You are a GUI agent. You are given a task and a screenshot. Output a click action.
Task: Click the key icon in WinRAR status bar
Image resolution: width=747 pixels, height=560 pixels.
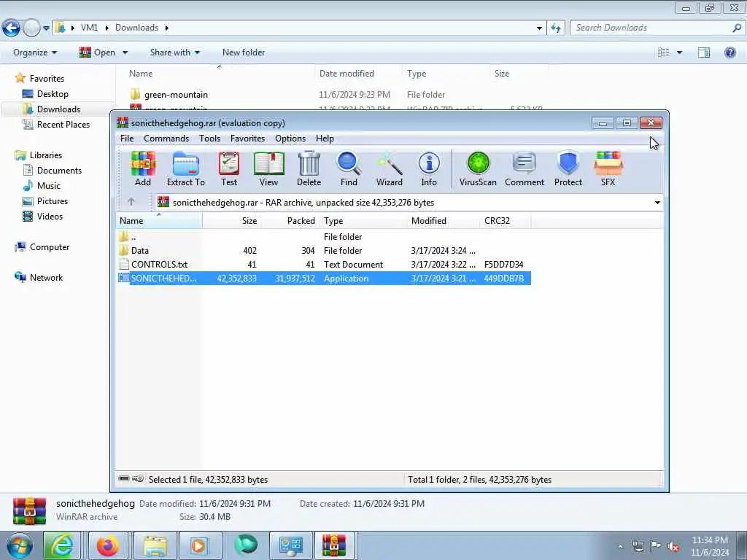coord(138,478)
